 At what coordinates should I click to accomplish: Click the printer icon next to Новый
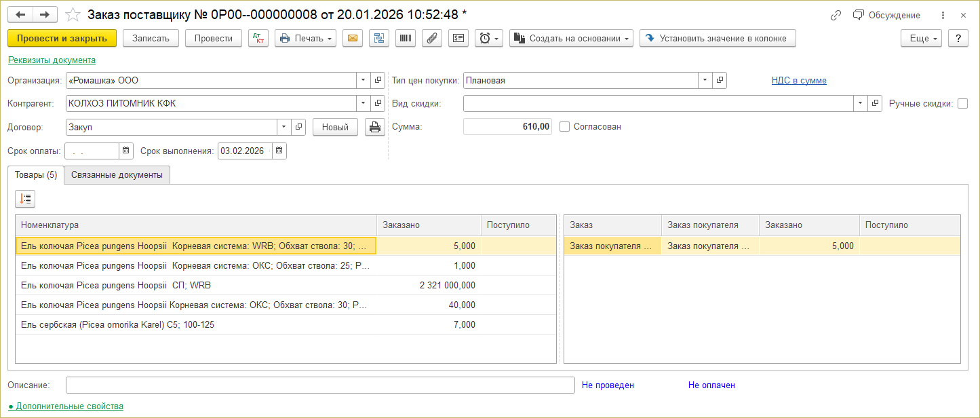[374, 127]
